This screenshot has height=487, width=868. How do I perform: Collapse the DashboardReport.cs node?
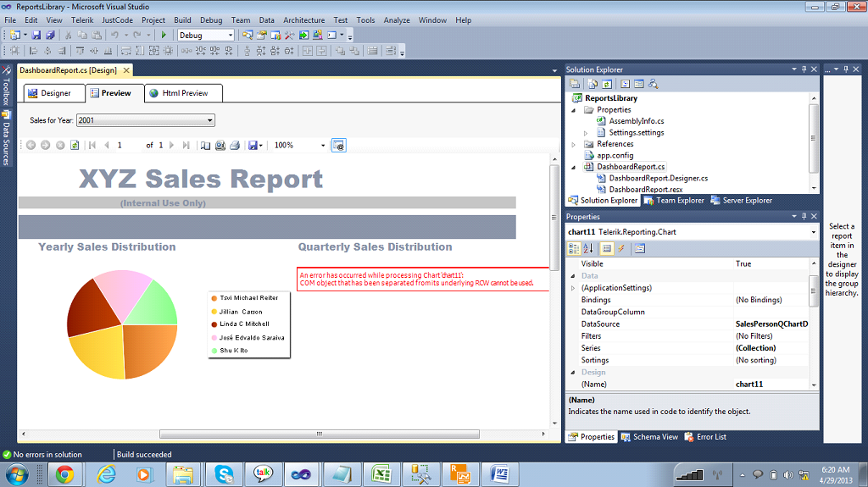tap(574, 167)
